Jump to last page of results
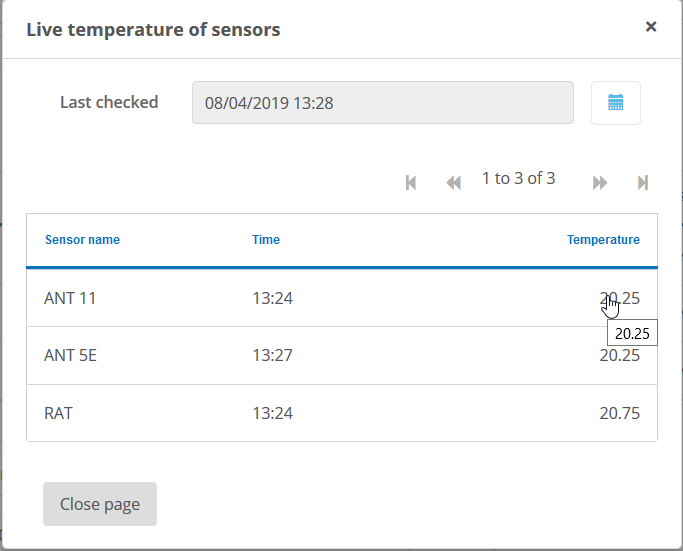The image size is (683, 551). click(x=643, y=182)
